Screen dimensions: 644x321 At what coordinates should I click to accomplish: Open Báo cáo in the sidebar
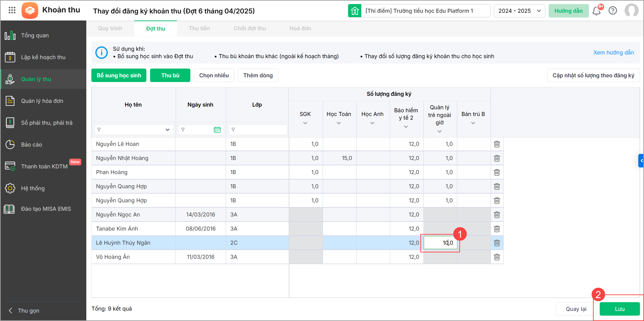[x=32, y=145]
